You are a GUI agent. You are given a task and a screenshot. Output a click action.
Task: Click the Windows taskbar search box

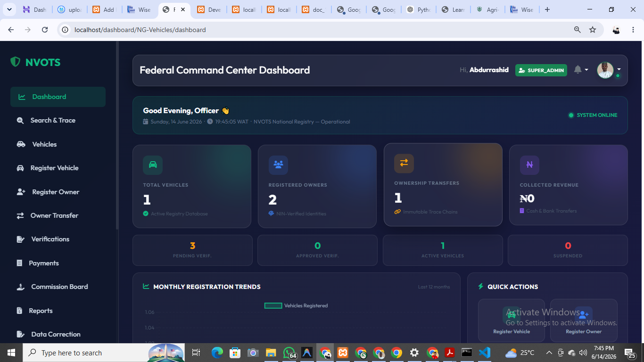[x=104, y=353]
